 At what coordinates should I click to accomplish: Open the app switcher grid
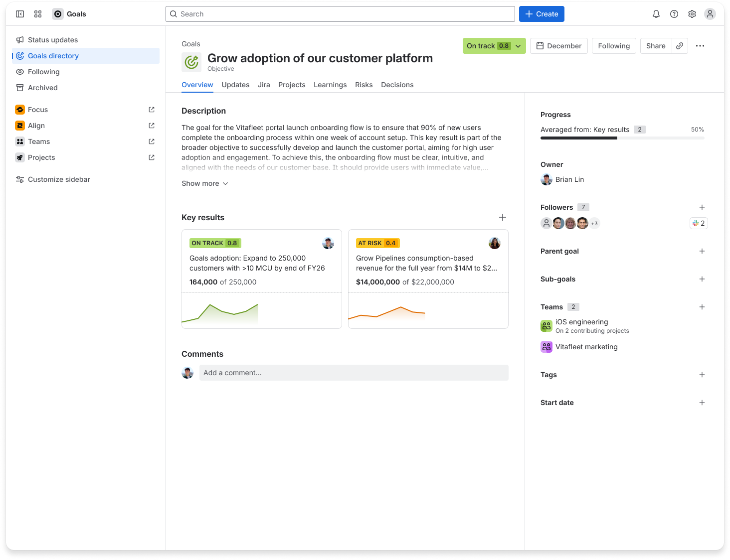[38, 14]
